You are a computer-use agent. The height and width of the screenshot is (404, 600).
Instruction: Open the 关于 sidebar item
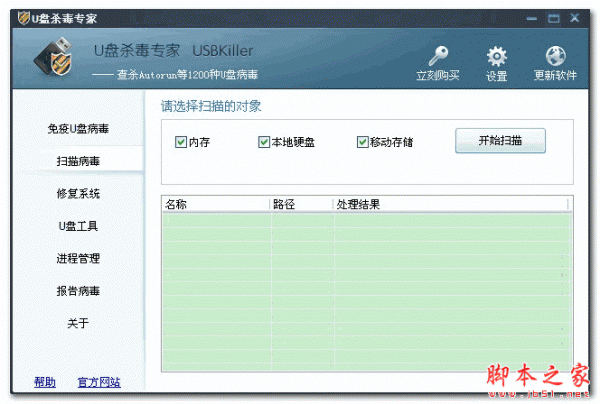(78, 323)
